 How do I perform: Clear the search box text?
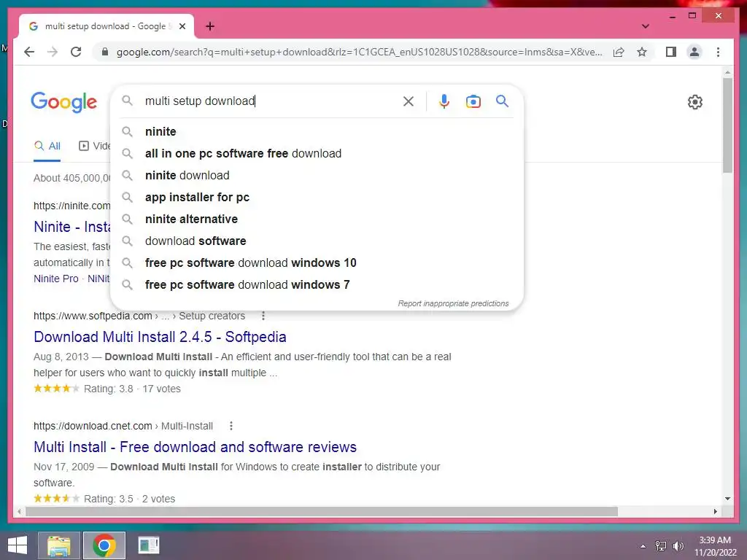(409, 101)
